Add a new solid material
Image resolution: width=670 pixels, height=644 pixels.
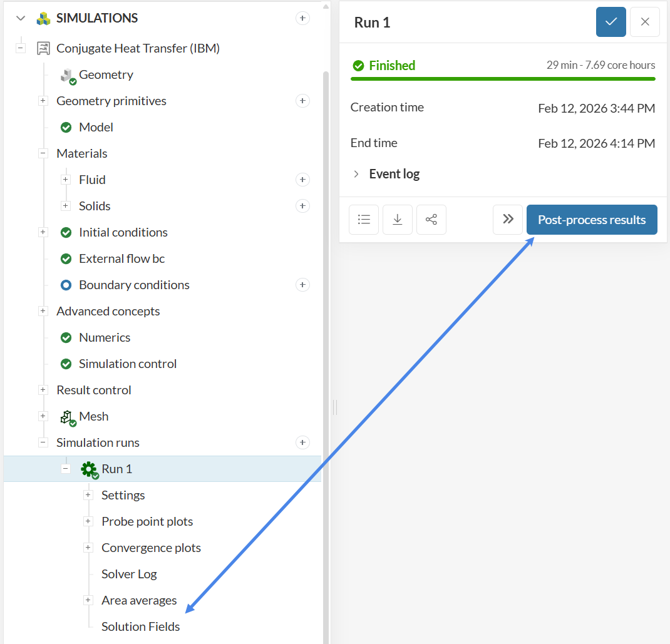[302, 206]
